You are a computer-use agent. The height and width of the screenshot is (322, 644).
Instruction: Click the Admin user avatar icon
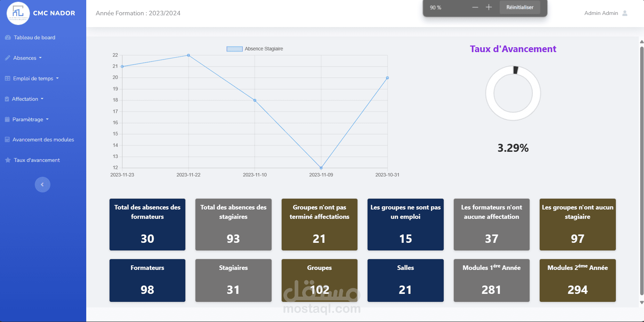(x=625, y=13)
